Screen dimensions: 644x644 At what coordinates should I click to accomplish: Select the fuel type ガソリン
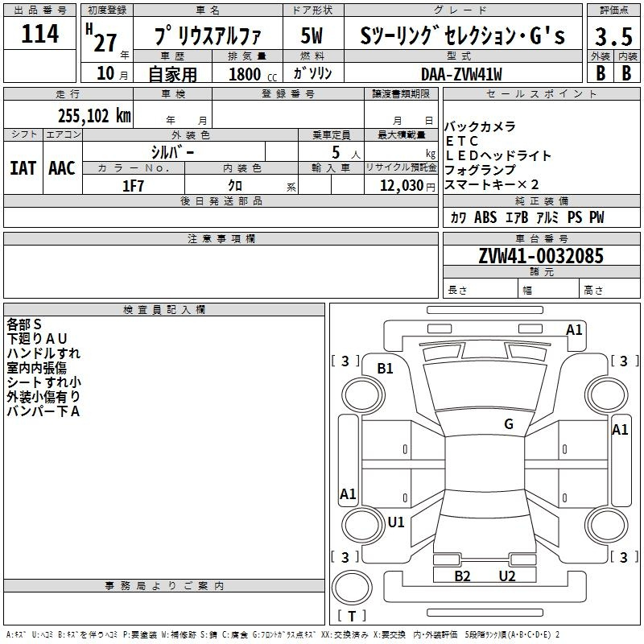click(x=312, y=73)
